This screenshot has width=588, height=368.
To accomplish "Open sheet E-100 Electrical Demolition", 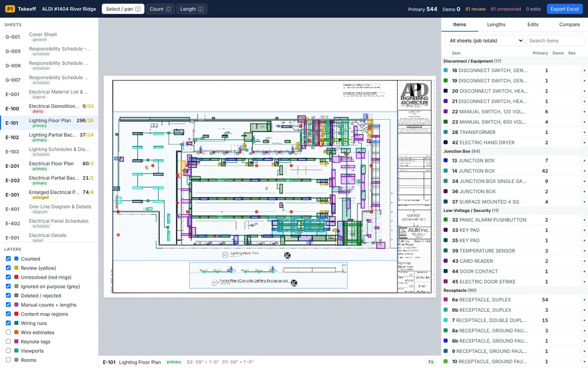I will point(49,108).
